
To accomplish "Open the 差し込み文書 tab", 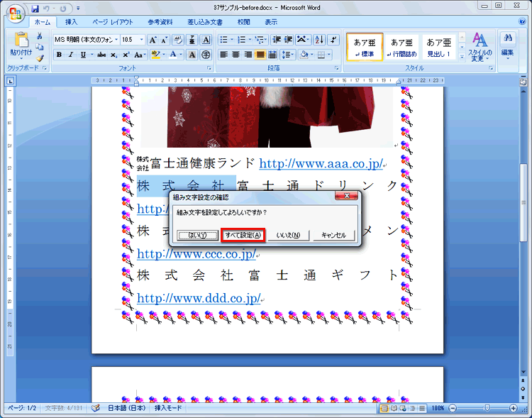I will (x=205, y=22).
